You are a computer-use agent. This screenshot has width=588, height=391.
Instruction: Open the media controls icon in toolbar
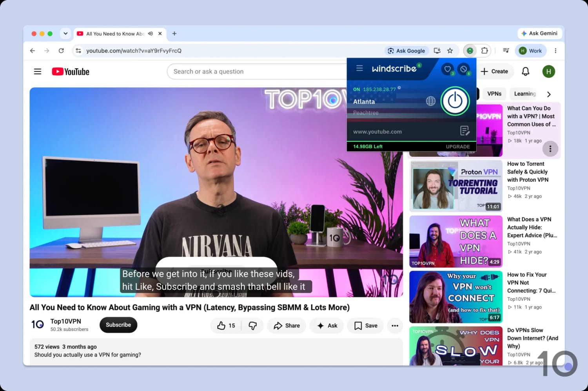pos(506,51)
